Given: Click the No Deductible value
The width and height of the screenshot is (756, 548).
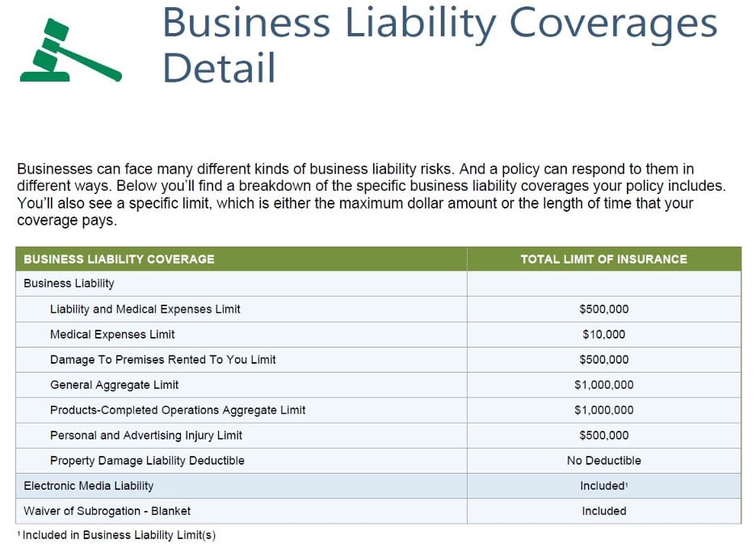Looking at the screenshot, I should (603, 461).
